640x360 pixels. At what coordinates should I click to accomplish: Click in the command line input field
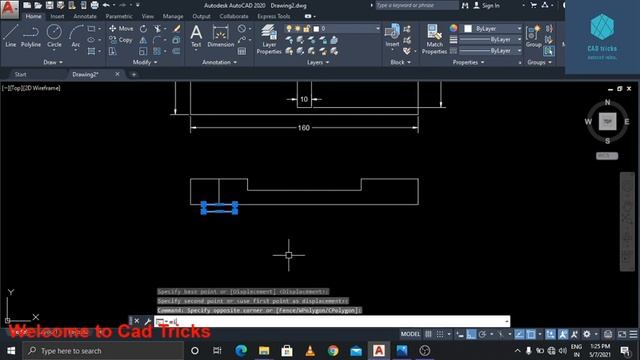(331, 321)
